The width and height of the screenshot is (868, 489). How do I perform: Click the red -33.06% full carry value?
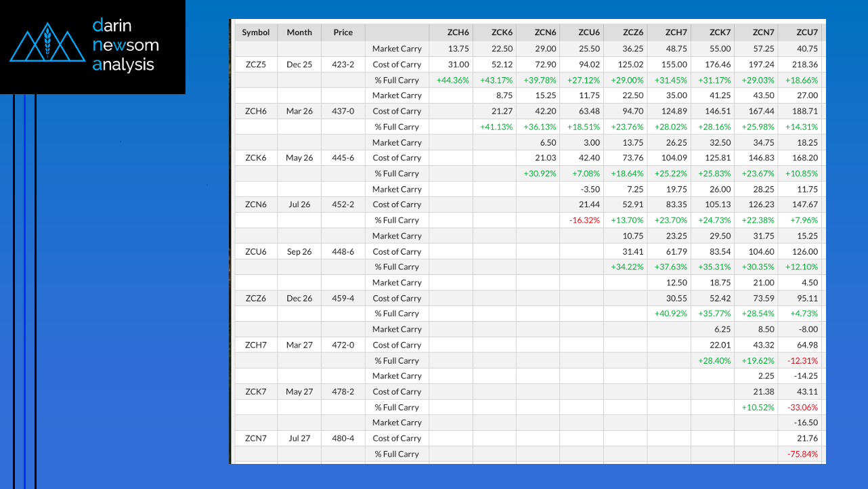click(802, 407)
